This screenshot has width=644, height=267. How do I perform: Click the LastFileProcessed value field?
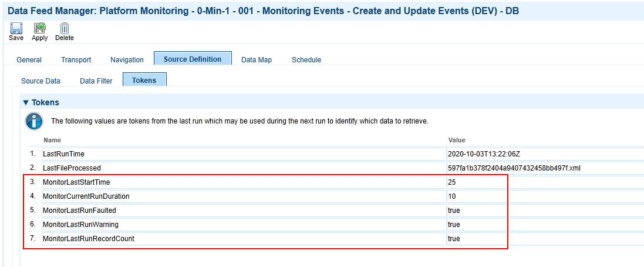coord(545,168)
